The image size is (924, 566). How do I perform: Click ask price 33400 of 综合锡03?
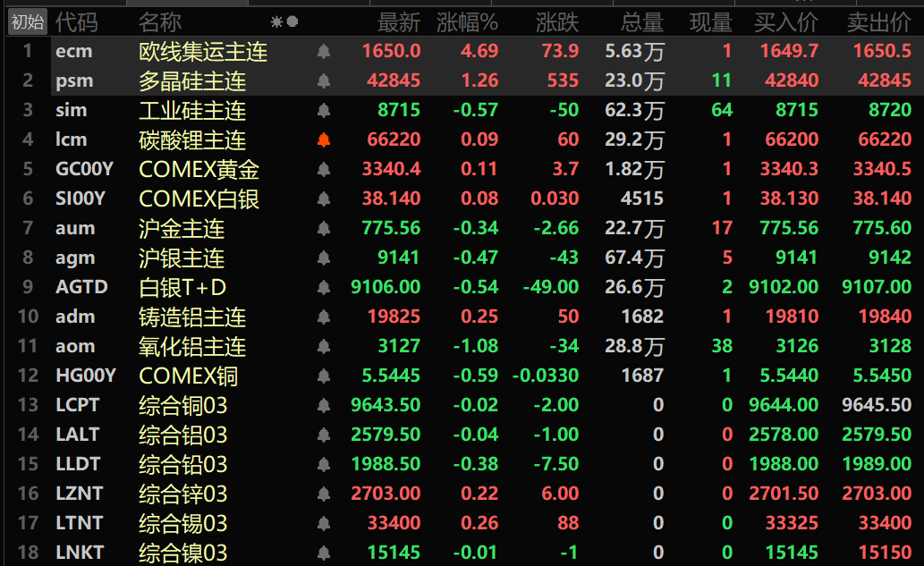click(x=886, y=522)
